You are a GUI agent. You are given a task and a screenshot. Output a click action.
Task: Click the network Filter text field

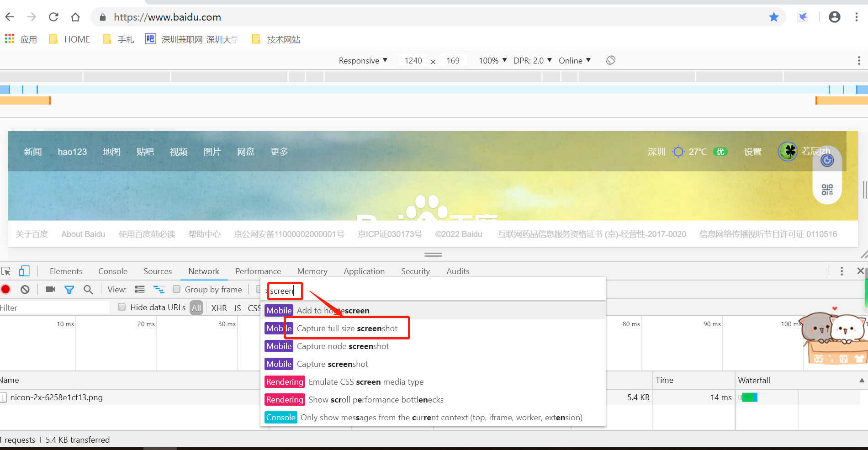[x=54, y=308]
